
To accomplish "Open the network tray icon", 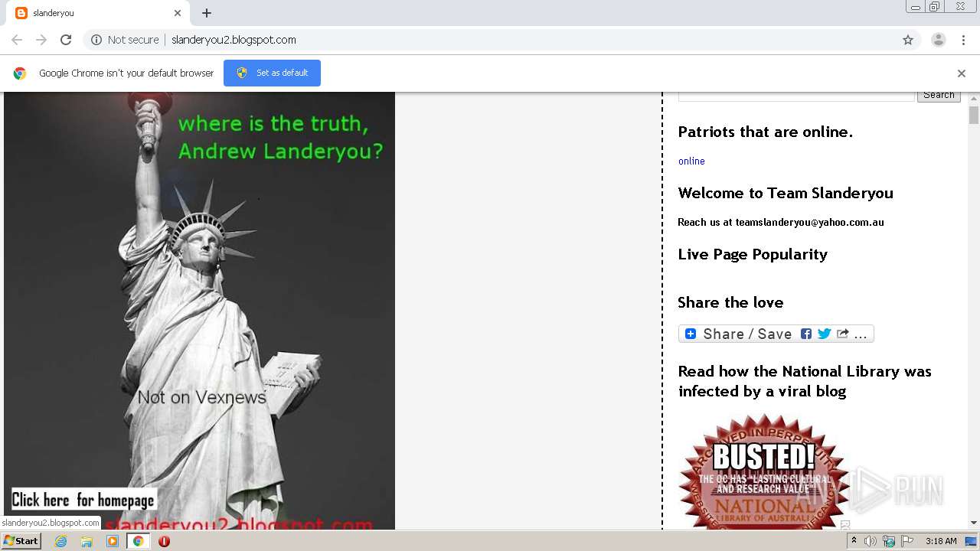I will tap(889, 541).
